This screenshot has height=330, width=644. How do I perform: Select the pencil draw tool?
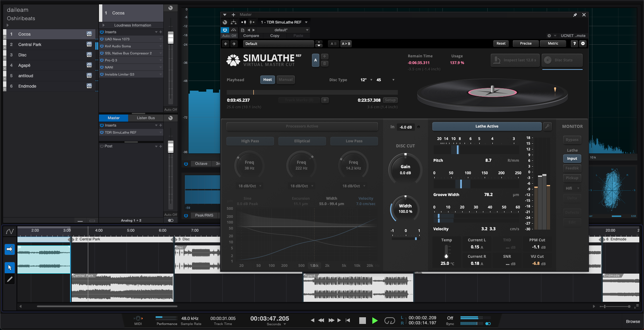click(x=10, y=279)
